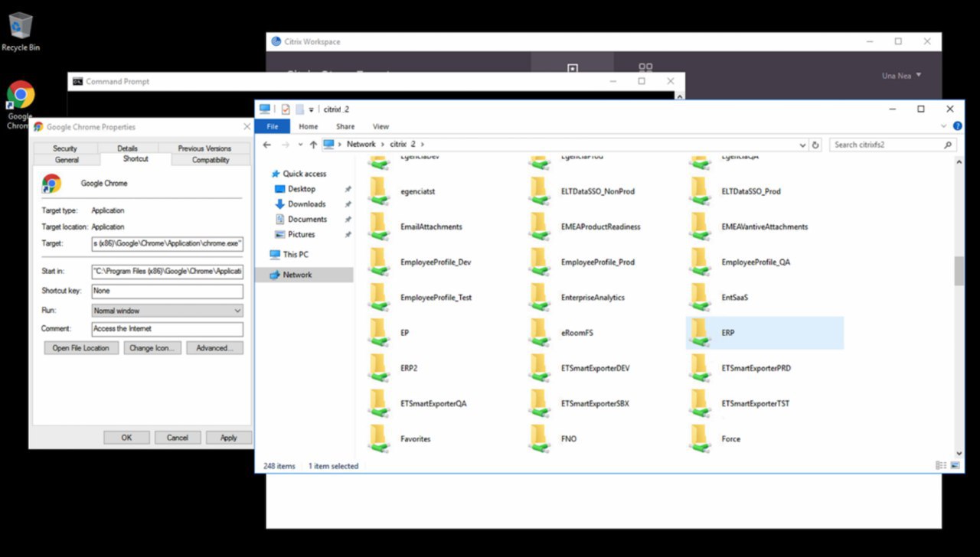Click Apply in Chrome Properties dialog

(x=229, y=438)
